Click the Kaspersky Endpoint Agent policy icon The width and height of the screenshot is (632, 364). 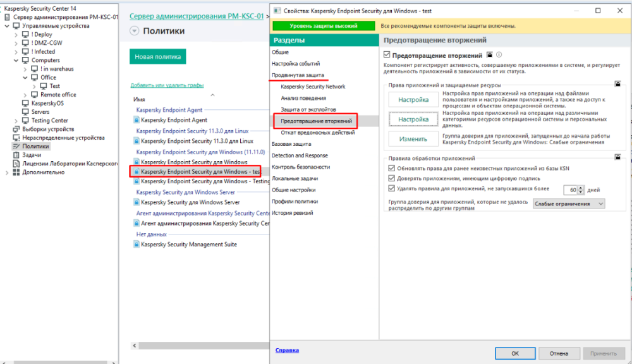click(137, 119)
